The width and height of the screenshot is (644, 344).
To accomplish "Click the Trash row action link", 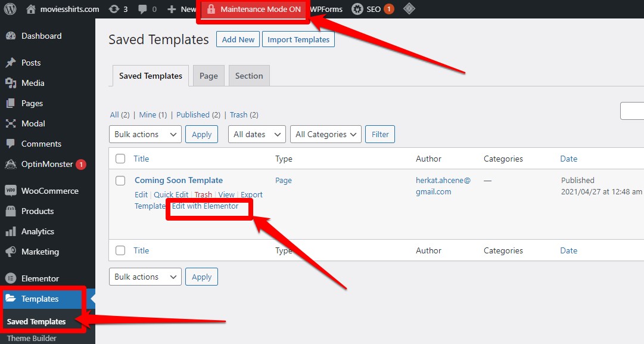I will (203, 195).
